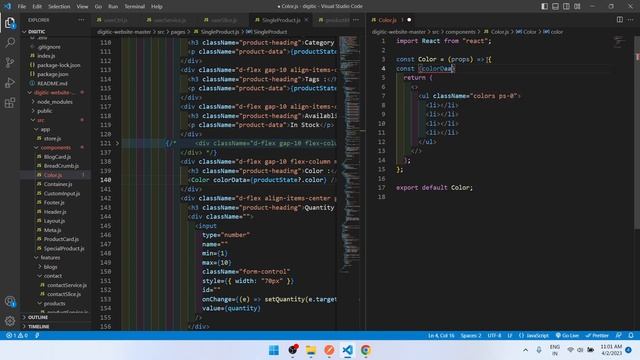
Task: Click Spaces: 2 indentation setting
Action: pyautogui.click(x=471, y=336)
